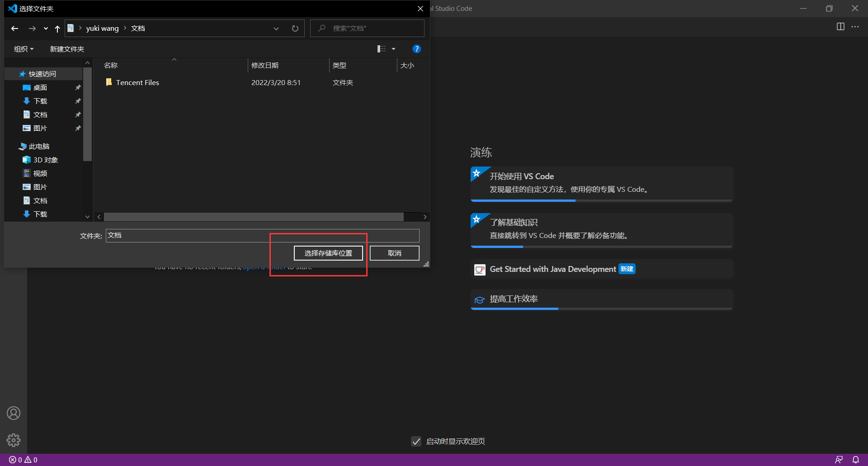Screen dimensions: 868x466
Task: Click navigation pane scroll up arrow
Action: (88, 63)
